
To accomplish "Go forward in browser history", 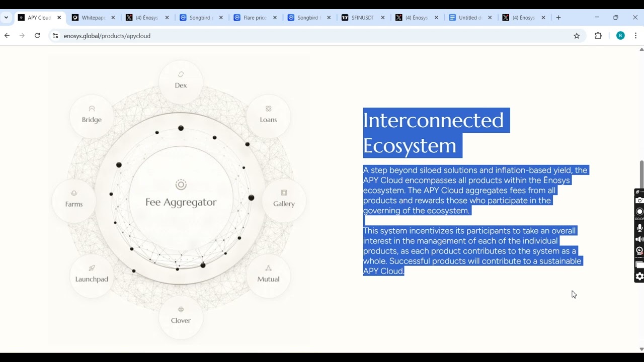I will pyautogui.click(x=22, y=36).
